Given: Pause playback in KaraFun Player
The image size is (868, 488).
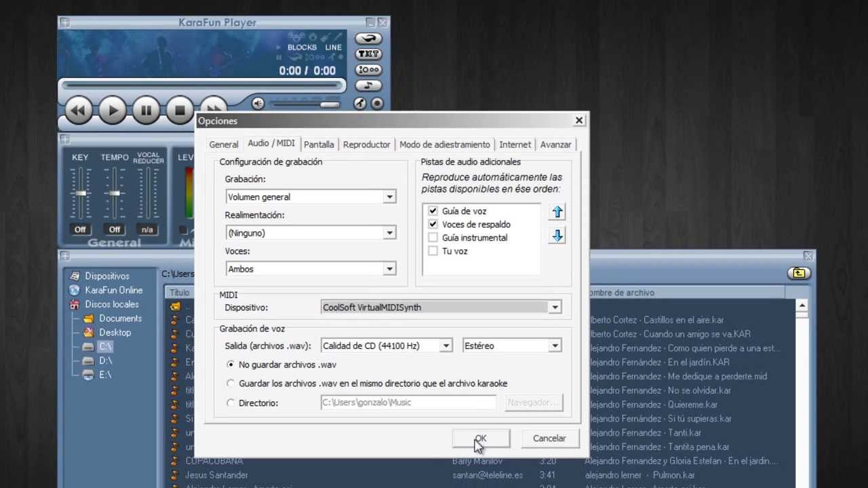Looking at the screenshot, I should tap(146, 110).
